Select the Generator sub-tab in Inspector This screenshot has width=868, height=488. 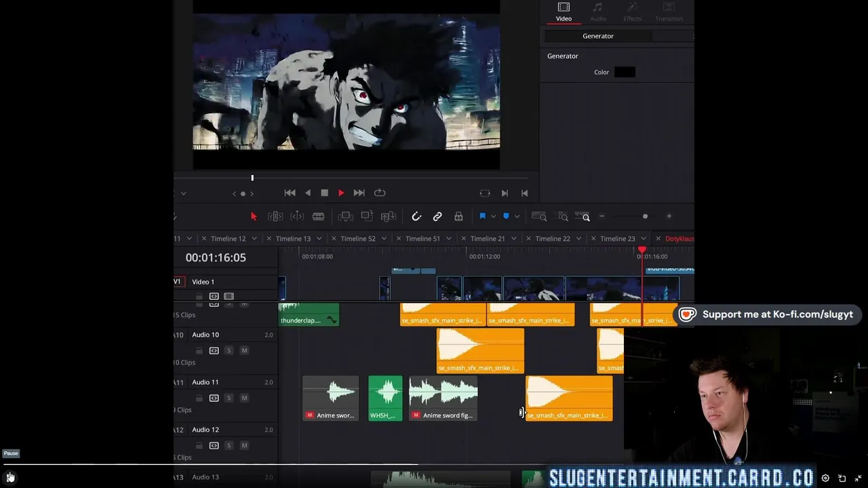pyautogui.click(x=598, y=36)
